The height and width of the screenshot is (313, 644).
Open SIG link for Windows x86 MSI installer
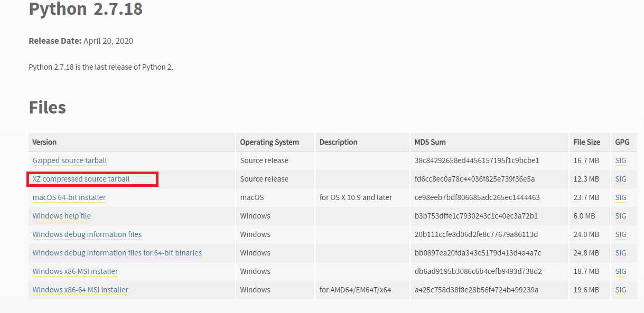pyautogui.click(x=621, y=271)
